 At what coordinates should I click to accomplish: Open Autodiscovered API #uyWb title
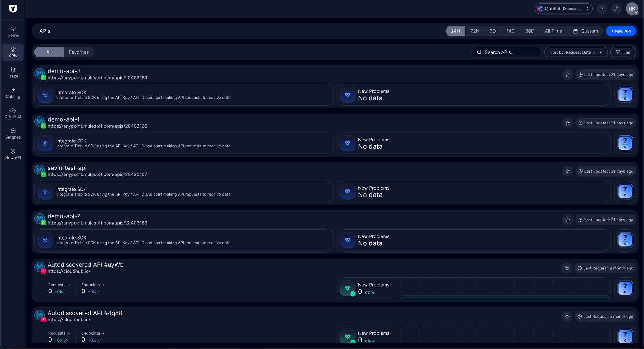tap(85, 264)
